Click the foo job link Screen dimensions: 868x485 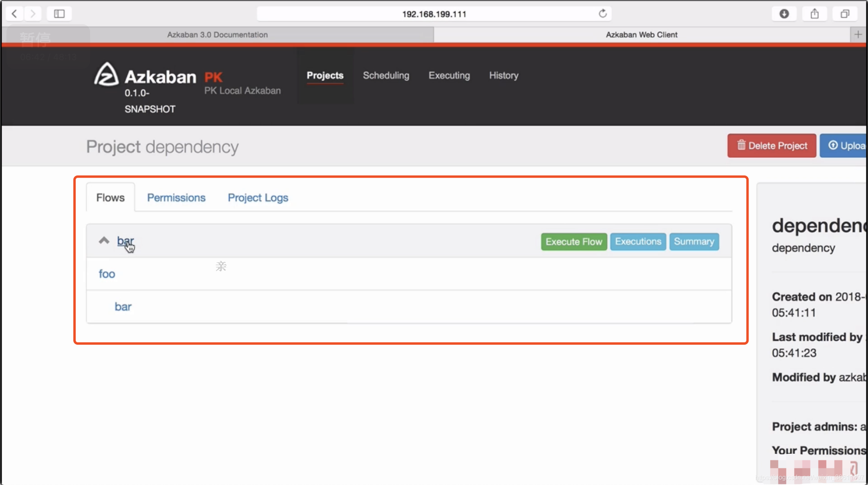point(107,273)
